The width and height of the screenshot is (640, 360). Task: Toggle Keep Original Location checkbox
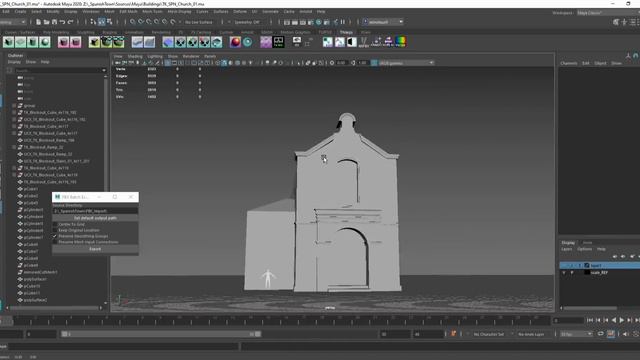(55, 230)
